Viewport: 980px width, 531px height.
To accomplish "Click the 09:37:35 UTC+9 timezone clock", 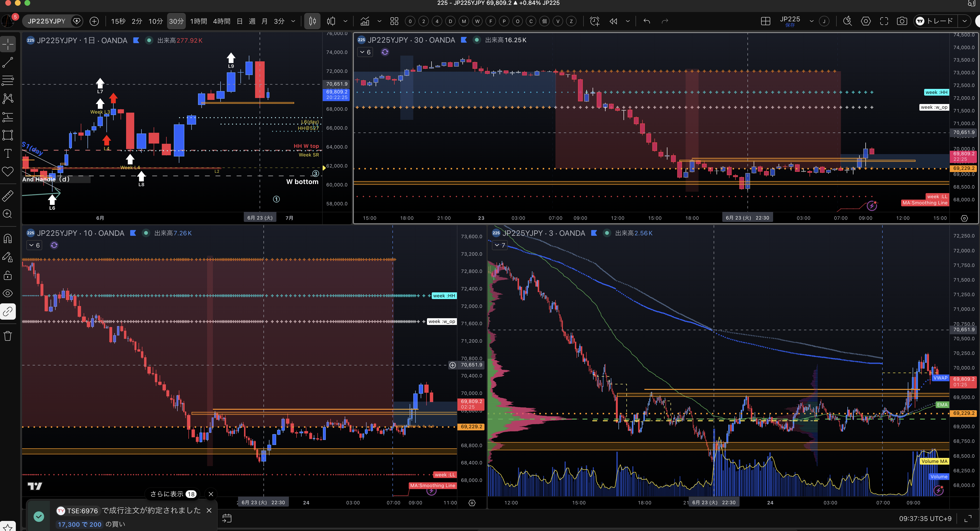I will pyautogui.click(x=925, y=519).
